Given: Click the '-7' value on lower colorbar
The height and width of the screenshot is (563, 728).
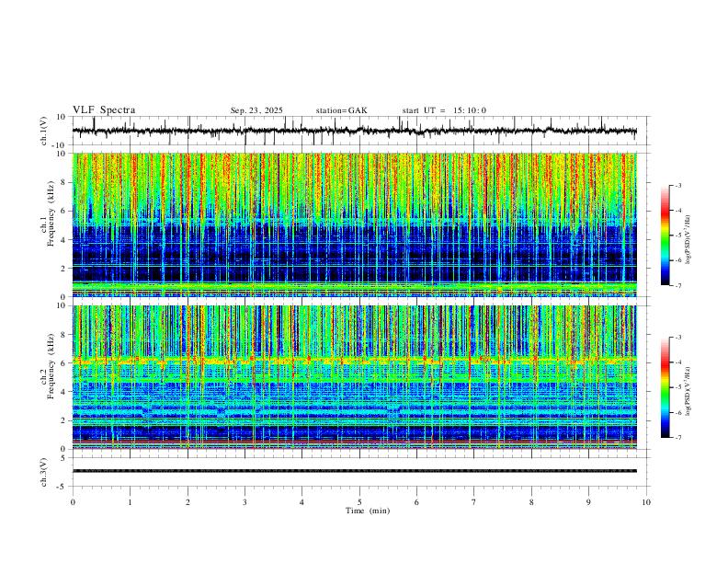Looking at the screenshot, I should click(x=677, y=437).
